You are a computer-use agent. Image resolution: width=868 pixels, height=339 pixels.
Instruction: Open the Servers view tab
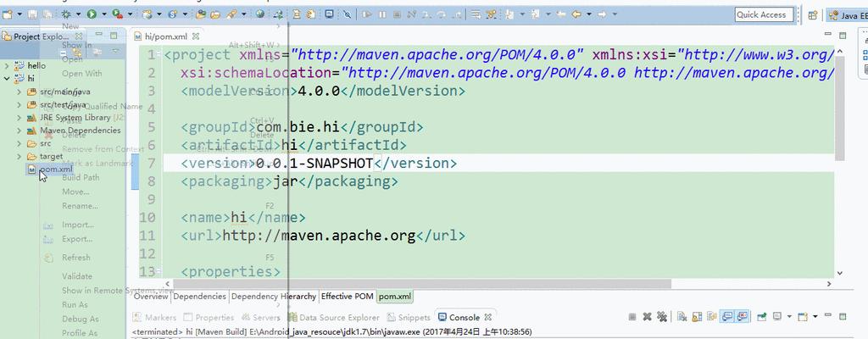pos(260,318)
